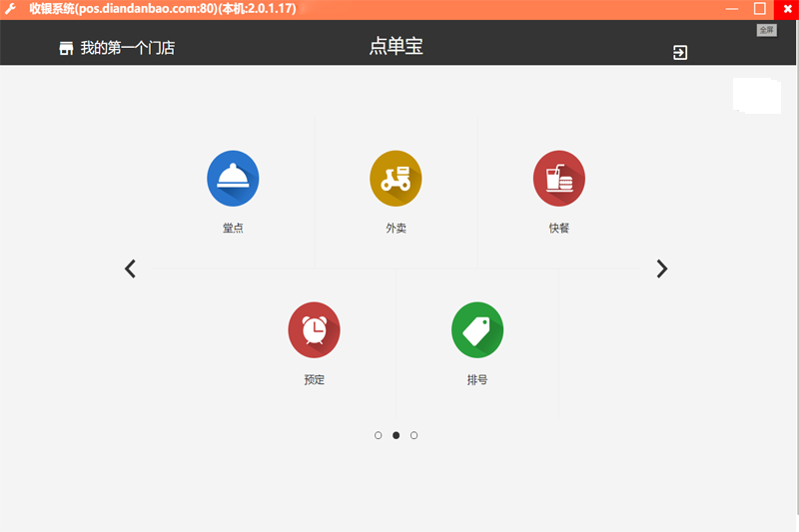Click the 点单宝 title text
Image resolution: width=799 pixels, height=532 pixels.
tap(396, 46)
